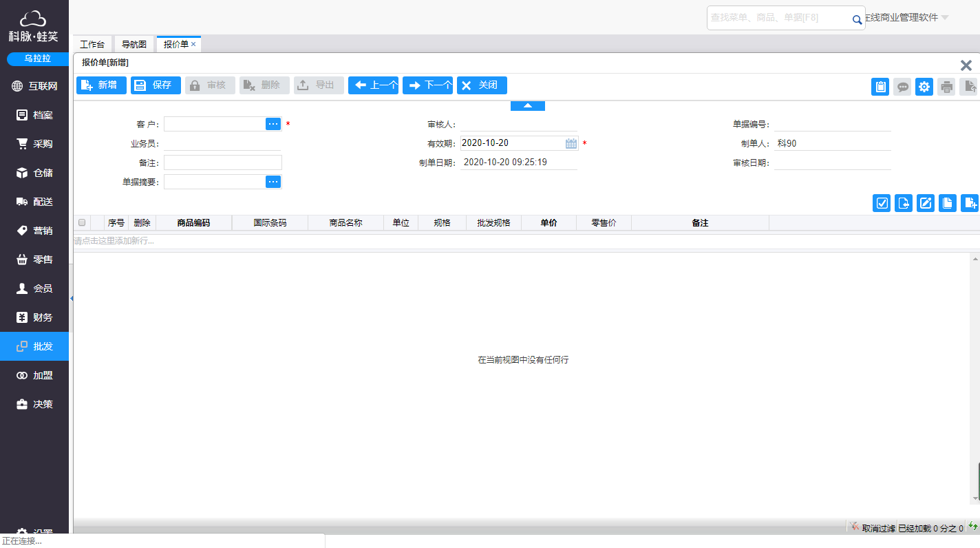
Task: Open the 财务 sidebar module
Action: pyautogui.click(x=34, y=317)
